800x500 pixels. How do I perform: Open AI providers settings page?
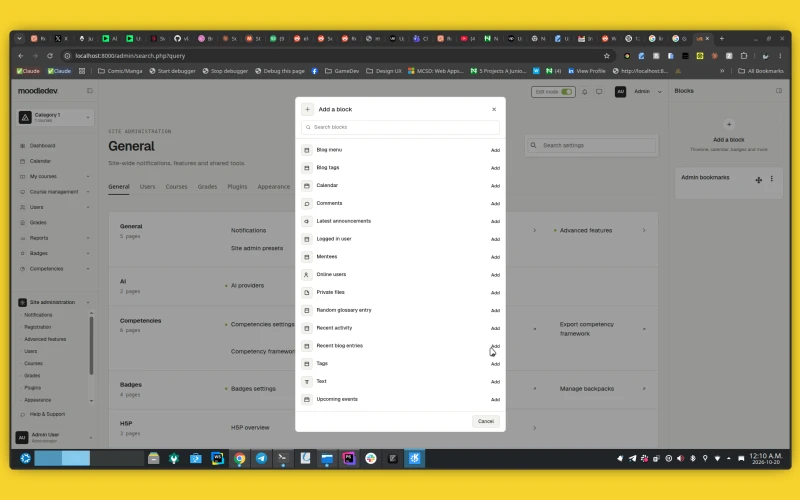(247, 286)
